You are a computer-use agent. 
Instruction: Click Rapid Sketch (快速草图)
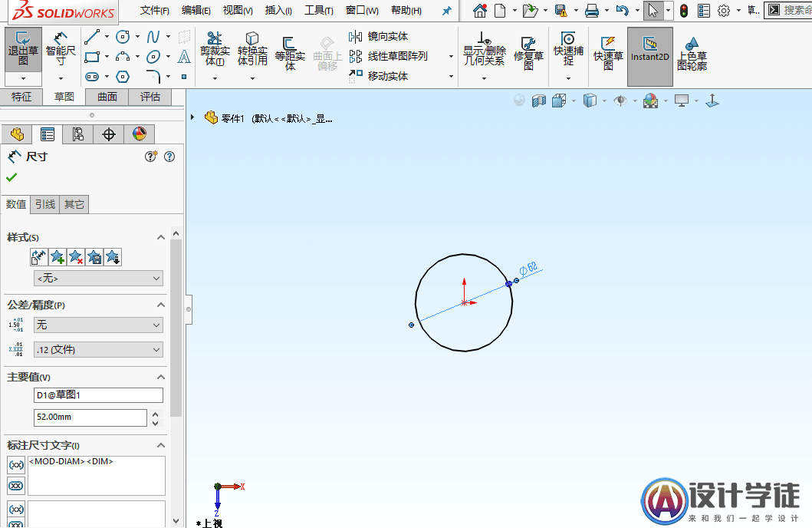pyautogui.click(x=608, y=54)
